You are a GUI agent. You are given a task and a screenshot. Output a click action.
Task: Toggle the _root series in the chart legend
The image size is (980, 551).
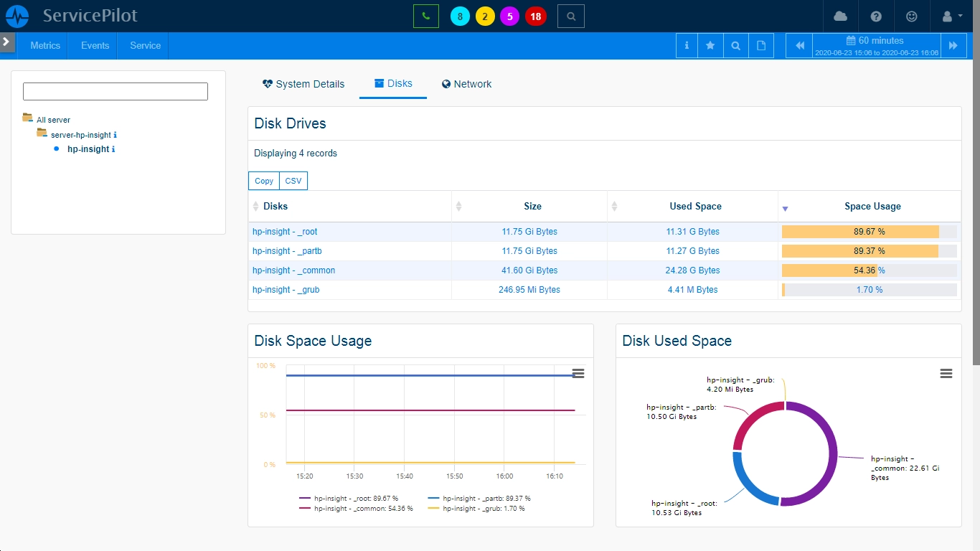(349, 499)
